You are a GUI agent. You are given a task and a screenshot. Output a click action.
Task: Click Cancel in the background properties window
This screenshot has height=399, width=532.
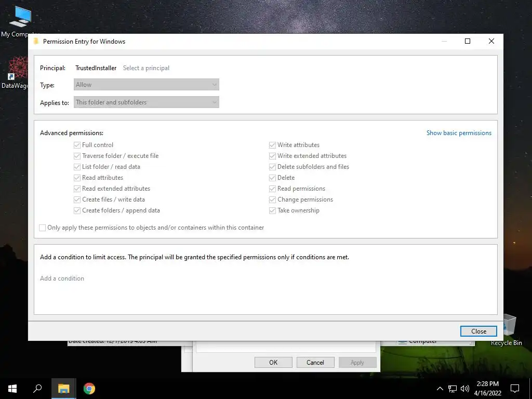[315, 362]
